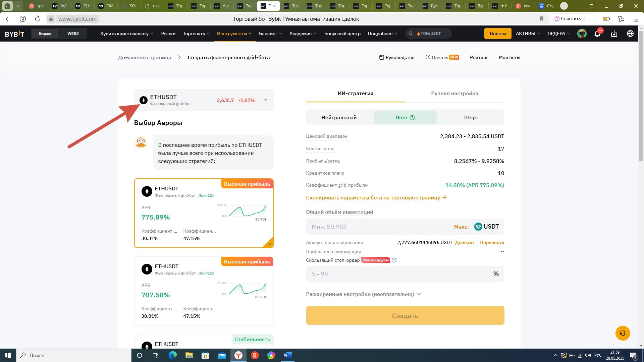Screen dimensions: 644x362
Task: Open File Explorer from the taskbar
Action: (x=189, y=355)
